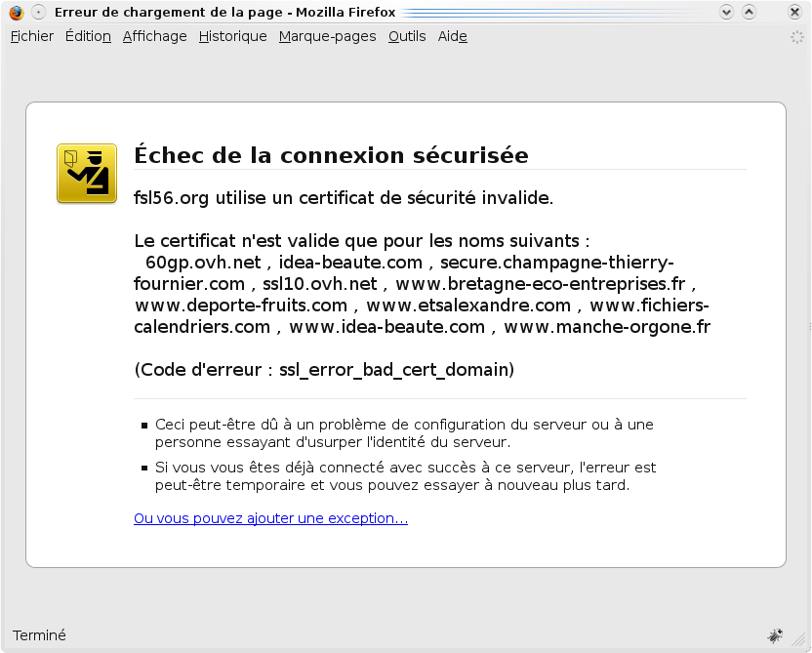Click the error code ssl_error_bad_cert_domain text
This screenshot has width=812, height=653.
[394, 370]
